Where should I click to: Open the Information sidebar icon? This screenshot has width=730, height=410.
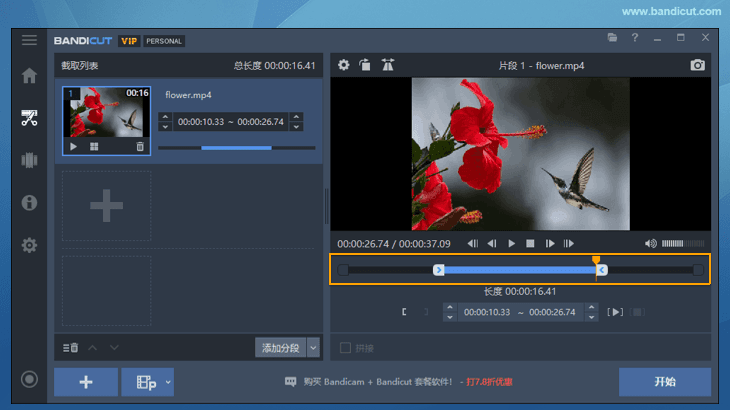[x=29, y=203]
